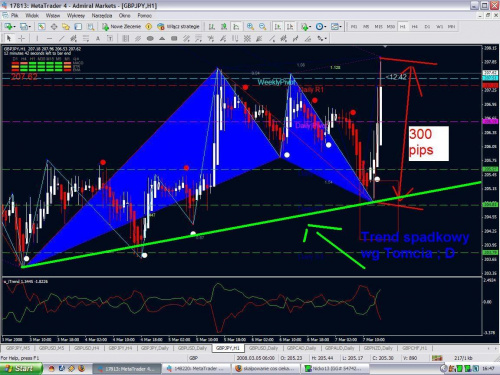Toggle the H4 timeframe button

(415, 26)
